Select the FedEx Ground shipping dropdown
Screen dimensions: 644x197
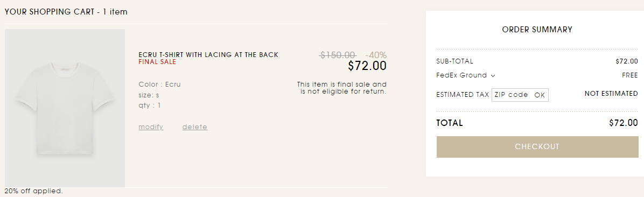pyautogui.click(x=465, y=75)
